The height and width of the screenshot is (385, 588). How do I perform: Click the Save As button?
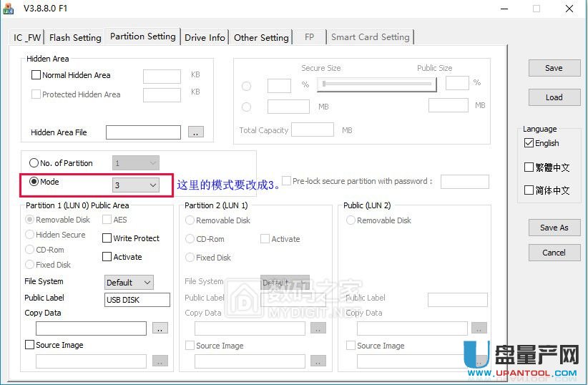point(554,228)
